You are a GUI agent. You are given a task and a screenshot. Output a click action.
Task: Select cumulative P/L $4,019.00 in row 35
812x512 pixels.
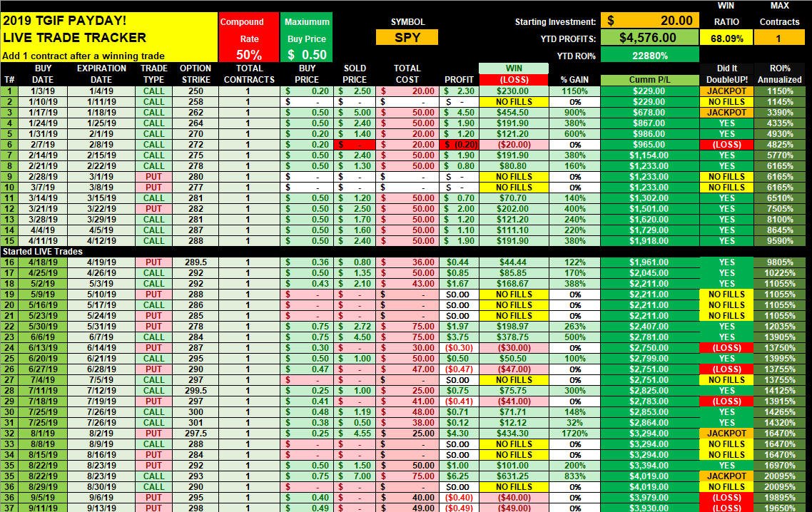650,476
